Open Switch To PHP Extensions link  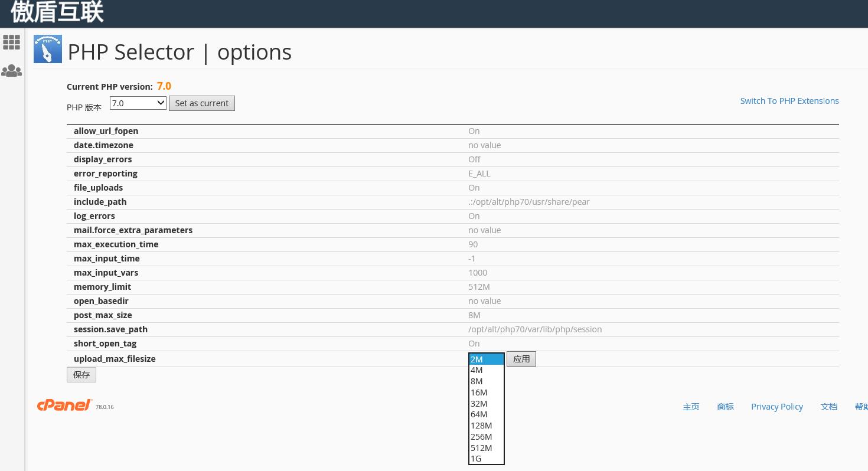click(789, 101)
